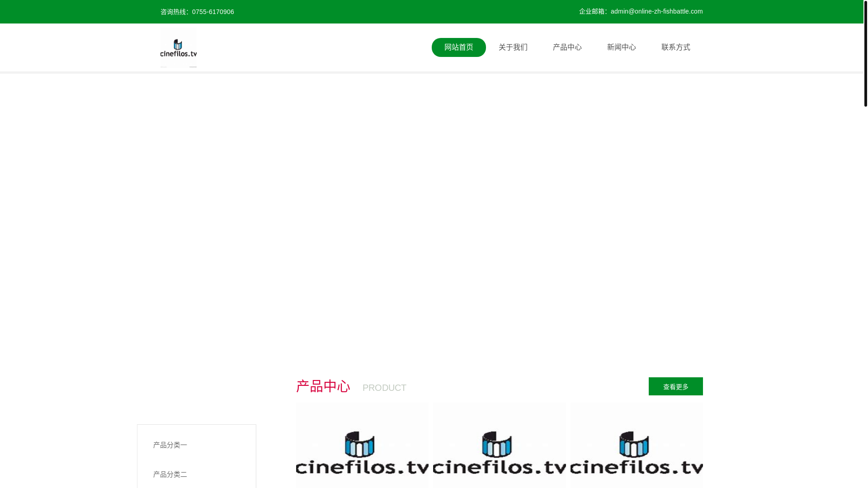Click the page vertical scrollbar thumb
The image size is (868, 488).
[x=865, y=53]
